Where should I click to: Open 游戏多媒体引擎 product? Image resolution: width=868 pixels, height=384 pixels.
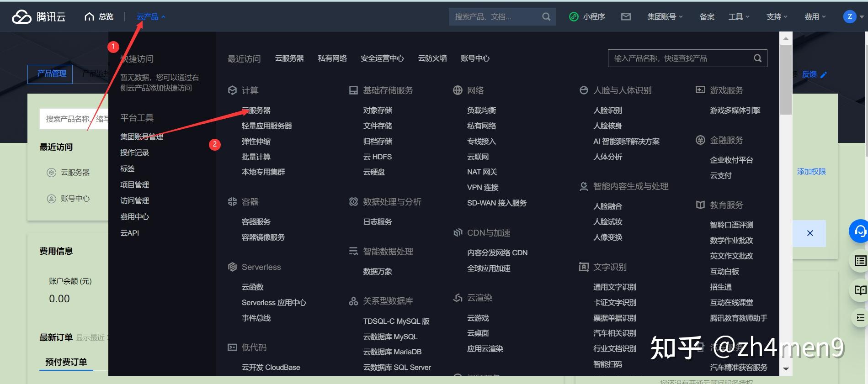point(735,110)
